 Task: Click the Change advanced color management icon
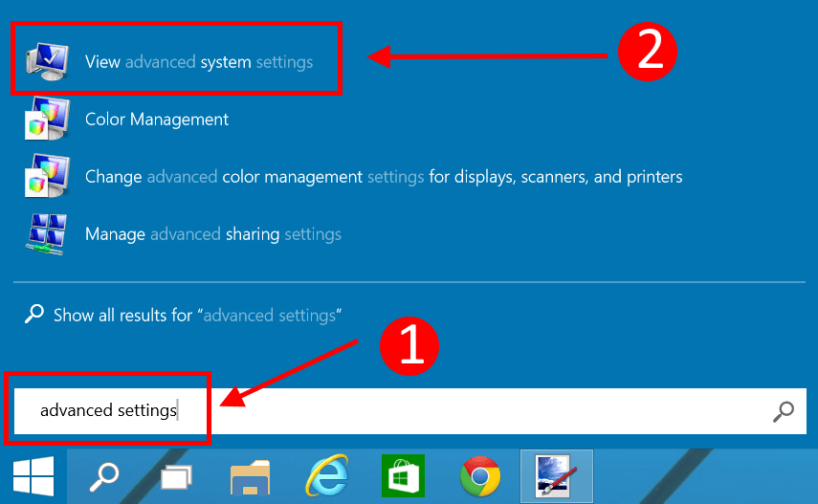pyautogui.click(x=48, y=176)
